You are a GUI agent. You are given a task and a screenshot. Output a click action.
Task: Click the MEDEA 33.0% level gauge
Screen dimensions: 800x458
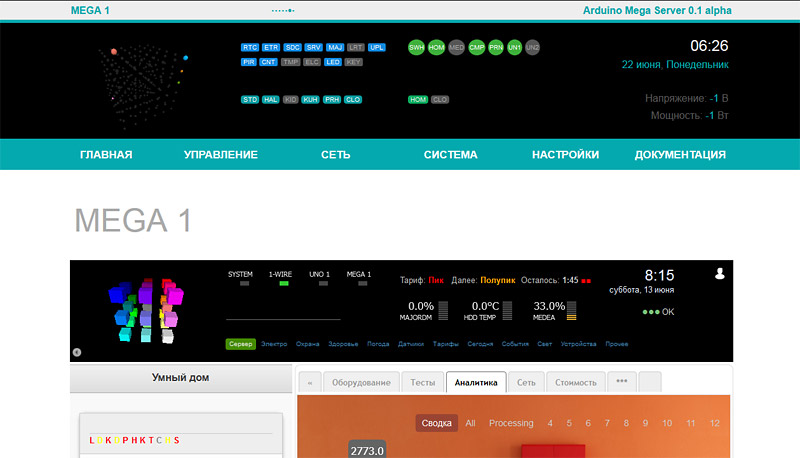click(x=571, y=311)
